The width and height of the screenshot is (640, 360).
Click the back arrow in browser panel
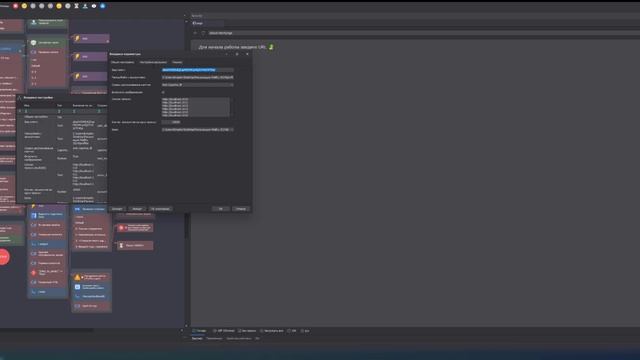point(195,33)
